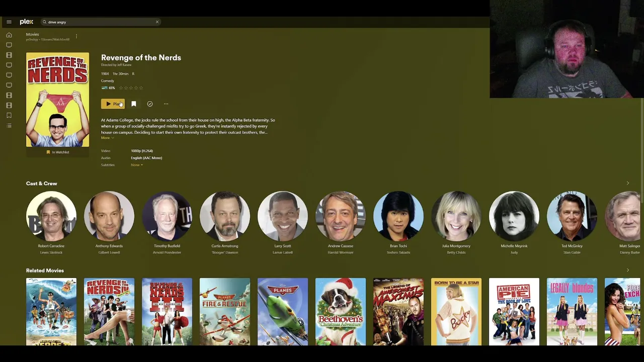This screenshot has width=644, height=362.
Task: Open Planes Fire & Rescue poster
Action: 225,312
